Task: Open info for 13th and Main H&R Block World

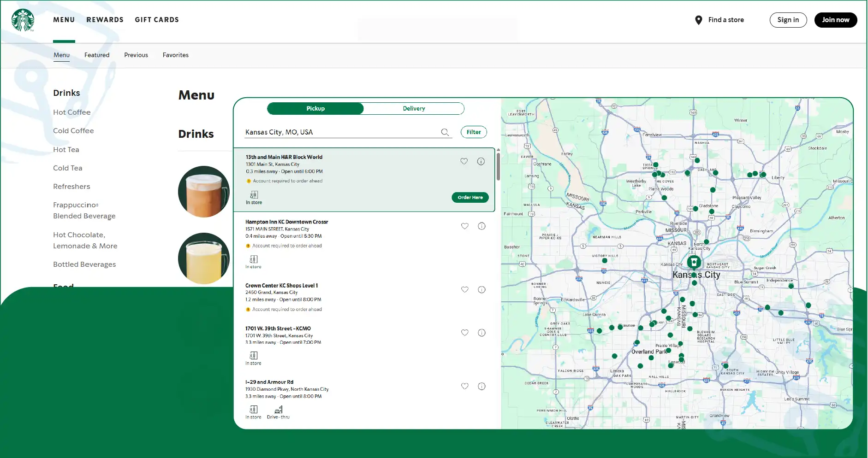Action: (481, 161)
